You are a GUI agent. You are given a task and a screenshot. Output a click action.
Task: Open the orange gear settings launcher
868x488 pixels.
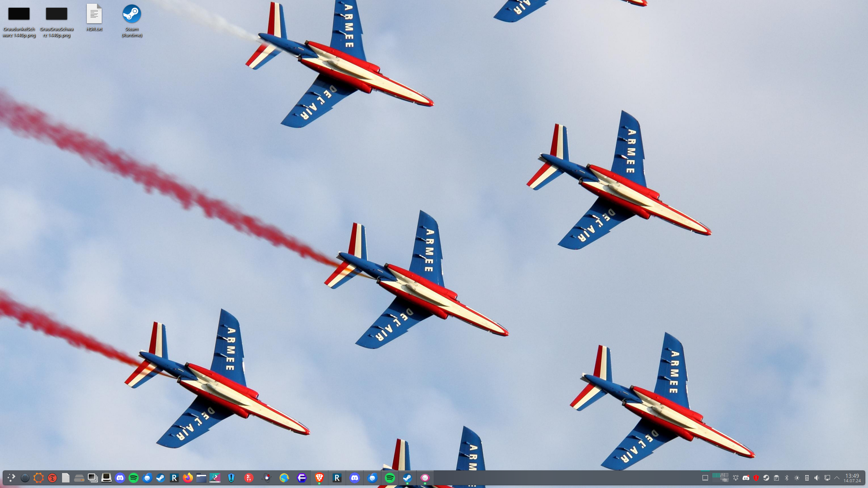38,478
